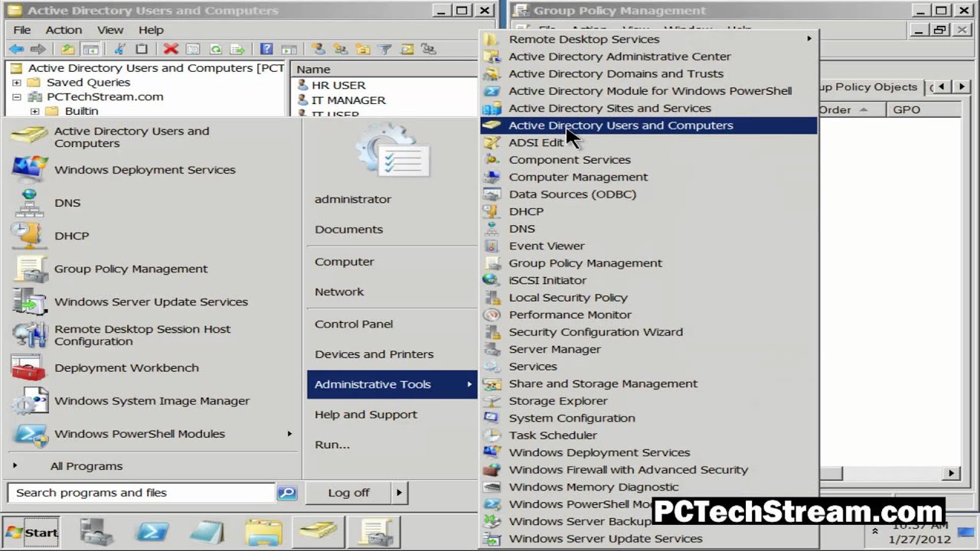This screenshot has height=551, width=980.
Task: Click the GPO column header in Group Policy
Action: (x=923, y=109)
